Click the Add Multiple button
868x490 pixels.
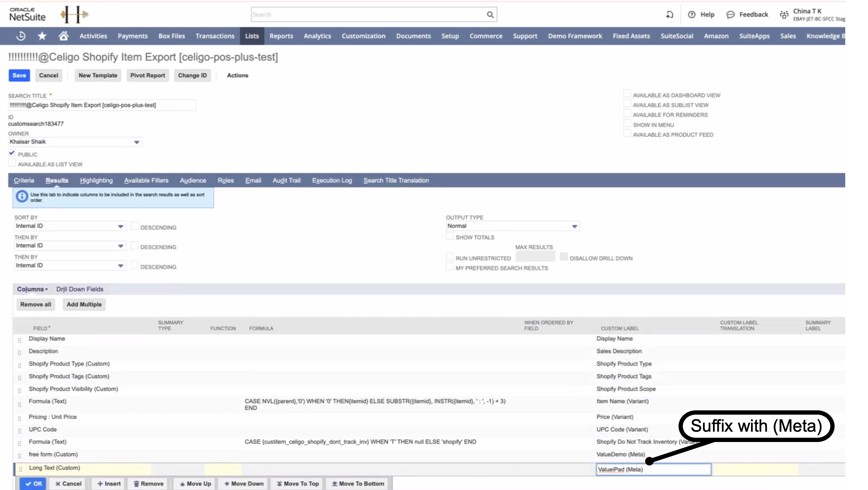(x=84, y=304)
